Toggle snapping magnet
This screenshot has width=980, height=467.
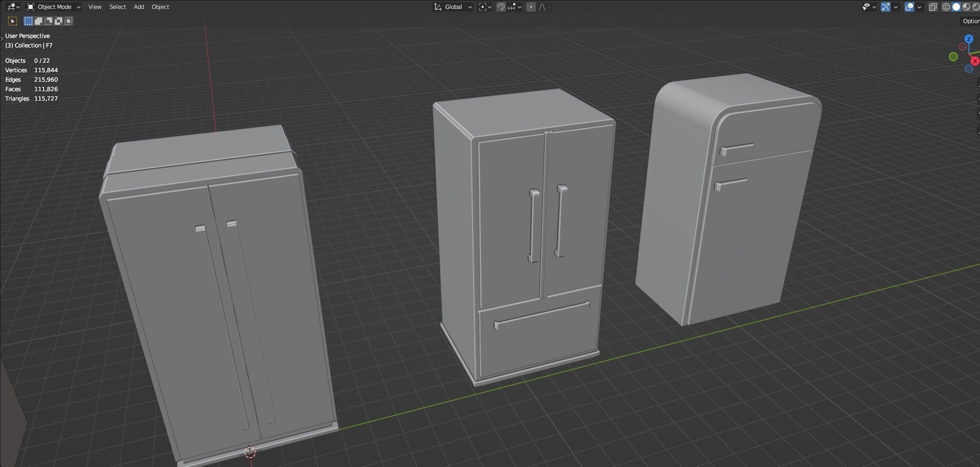[x=501, y=7]
